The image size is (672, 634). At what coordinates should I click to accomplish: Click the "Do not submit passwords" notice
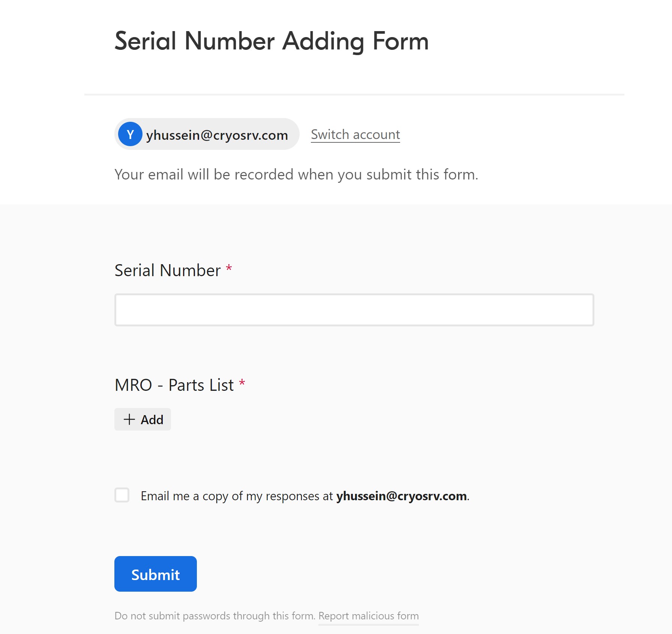point(214,616)
